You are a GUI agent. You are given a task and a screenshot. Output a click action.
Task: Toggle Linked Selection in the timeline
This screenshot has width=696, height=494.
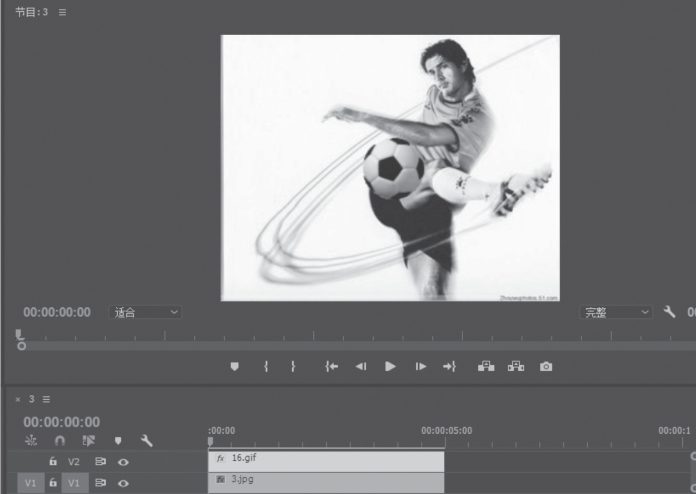pos(89,441)
